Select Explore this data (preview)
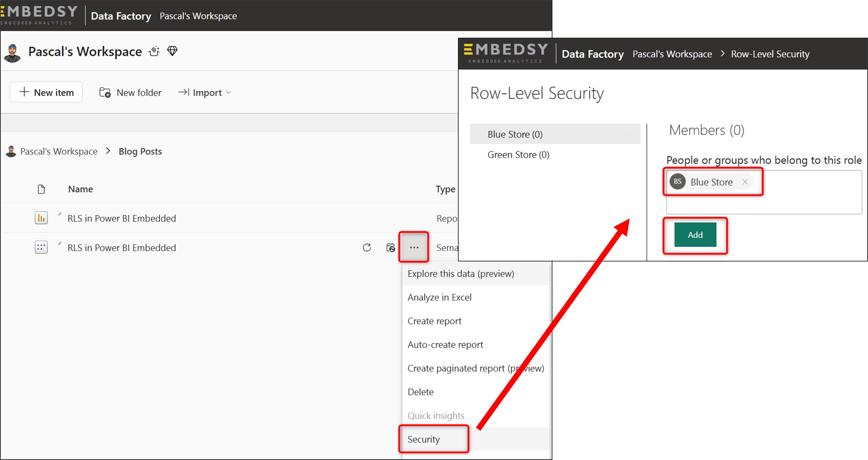The height and width of the screenshot is (460, 868). point(475,274)
